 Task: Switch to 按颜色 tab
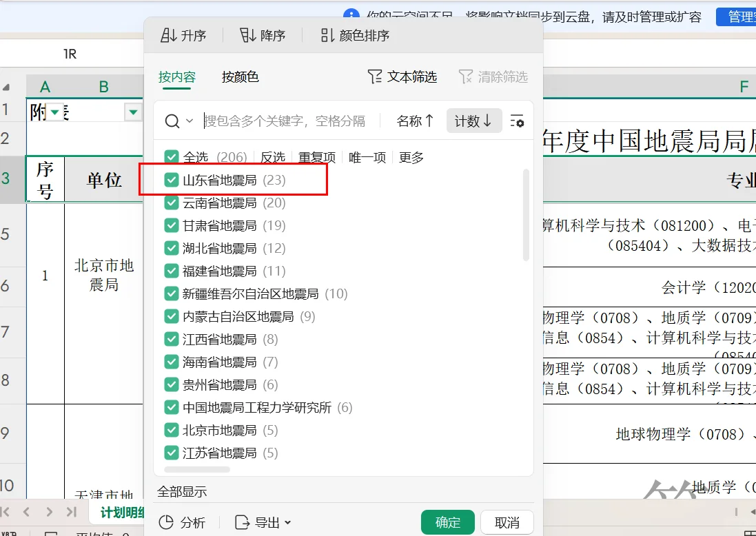click(x=240, y=76)
